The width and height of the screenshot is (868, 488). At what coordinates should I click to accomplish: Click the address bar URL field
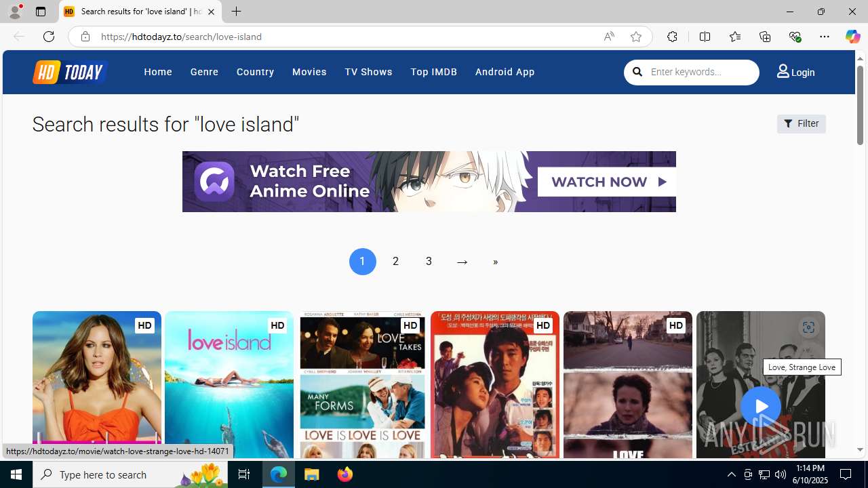pos(346,37)
